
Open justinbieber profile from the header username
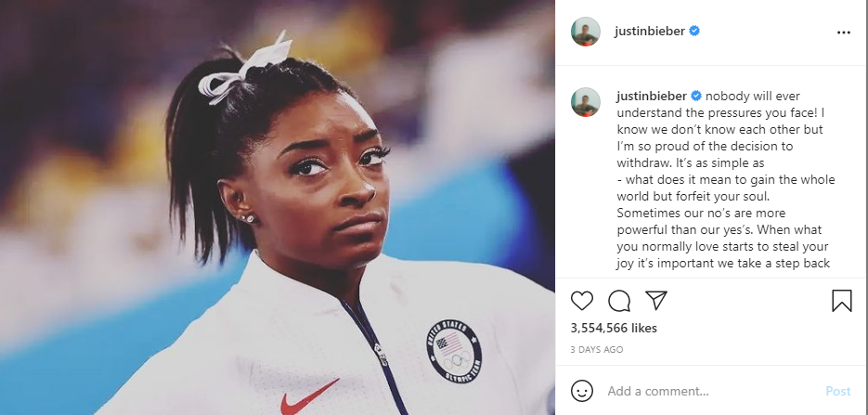tap(650, 32)
